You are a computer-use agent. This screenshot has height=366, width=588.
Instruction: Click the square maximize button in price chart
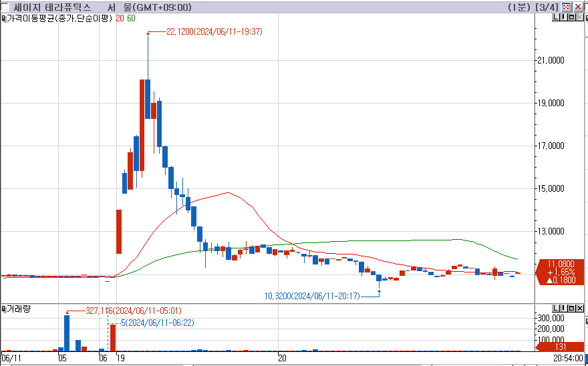[571, 17]
